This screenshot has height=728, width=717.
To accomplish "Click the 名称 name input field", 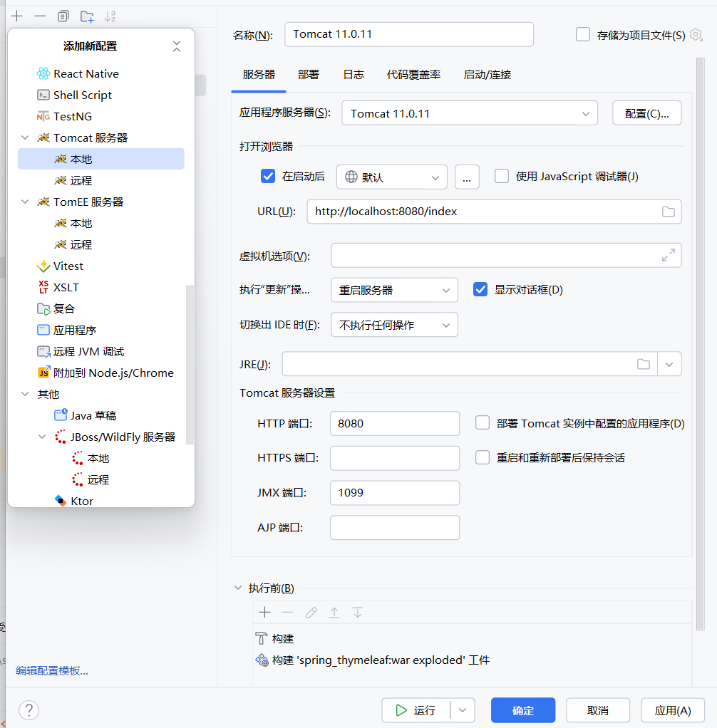I will pos(409,34).
